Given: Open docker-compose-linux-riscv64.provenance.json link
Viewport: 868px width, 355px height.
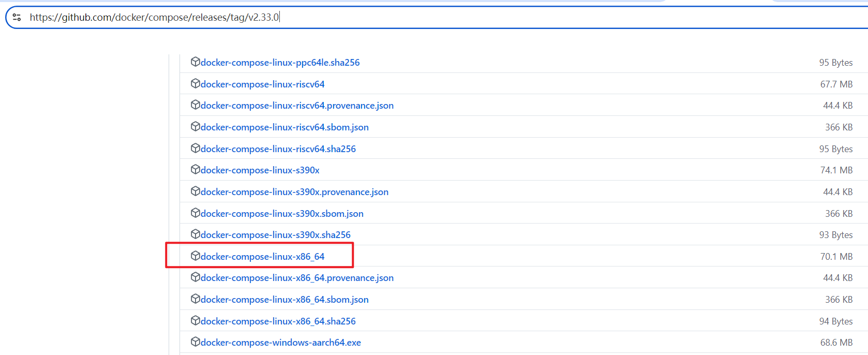Looking at the screenshot, I should point(297,106).
